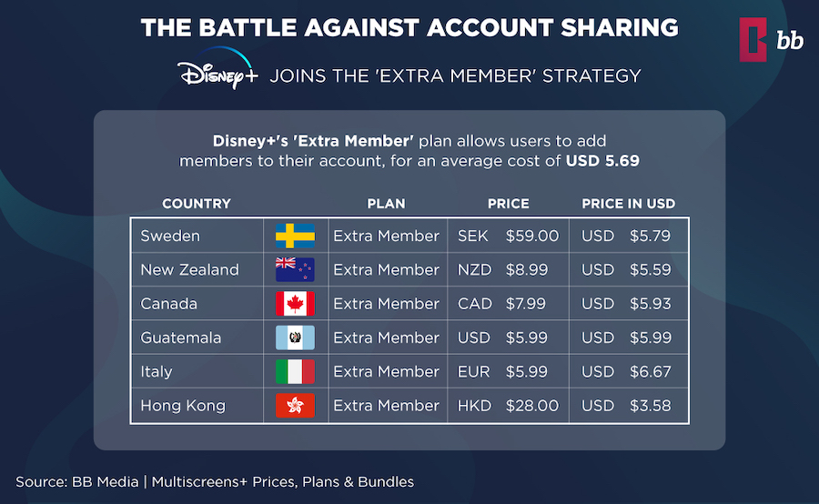Click the PRICE IN USD header
This screenshot has height=504, width=819.
pyautogui.click(x=628, y=204)
